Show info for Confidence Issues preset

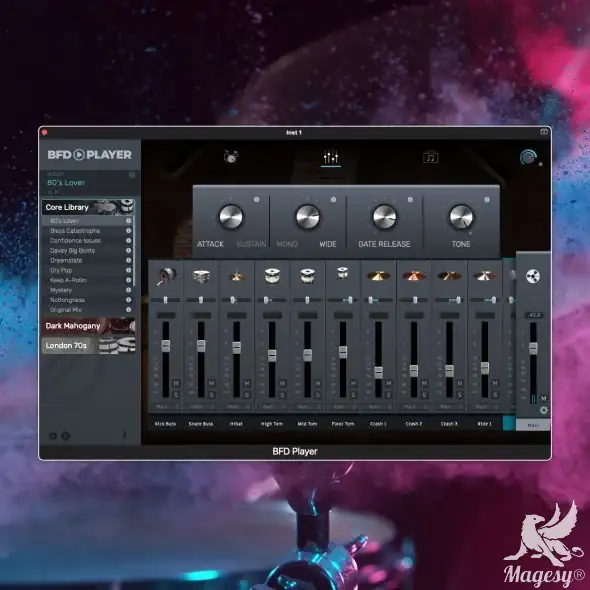tap(128, 240)
